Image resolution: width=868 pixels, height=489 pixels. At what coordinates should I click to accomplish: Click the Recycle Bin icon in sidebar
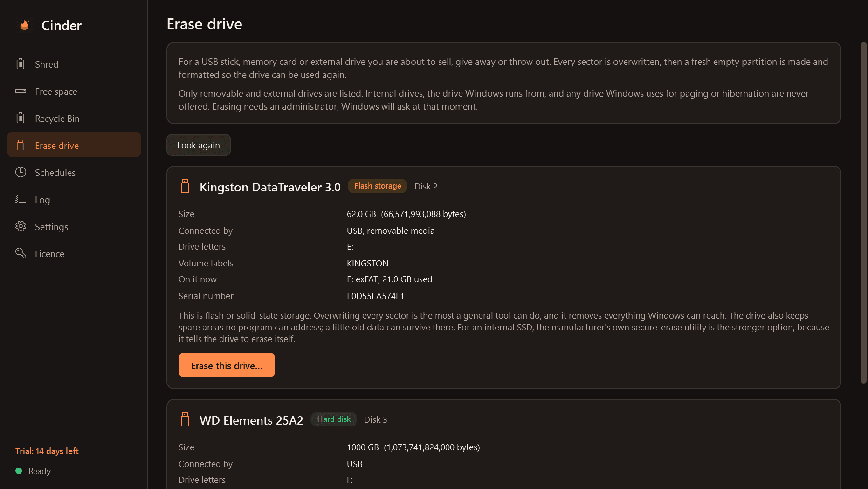pos(21,118)
